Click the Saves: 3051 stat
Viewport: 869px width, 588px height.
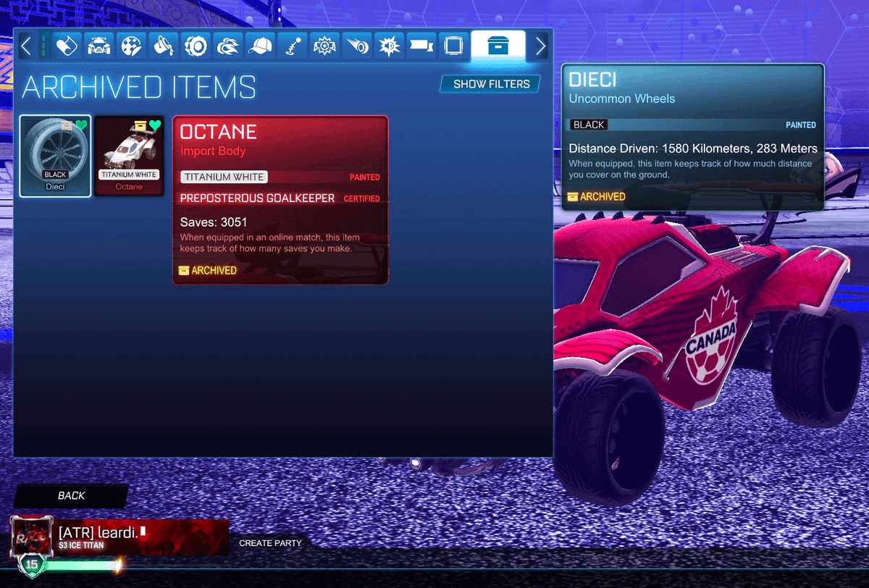pyautogui.click(x=214, y=222)
